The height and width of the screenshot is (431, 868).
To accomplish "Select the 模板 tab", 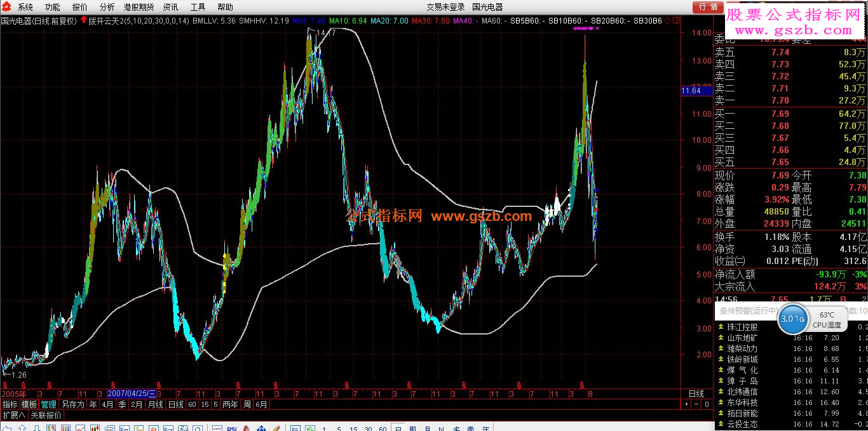I will pyautogui.click(x=29, y=404).
